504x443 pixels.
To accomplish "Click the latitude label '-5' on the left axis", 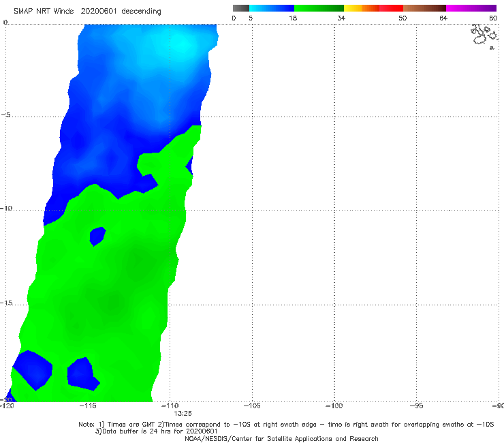I will [x=5, y=115].
